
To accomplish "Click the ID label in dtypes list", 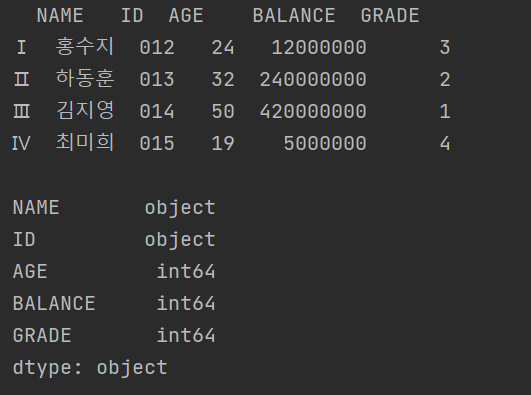I will coord(24,240).
